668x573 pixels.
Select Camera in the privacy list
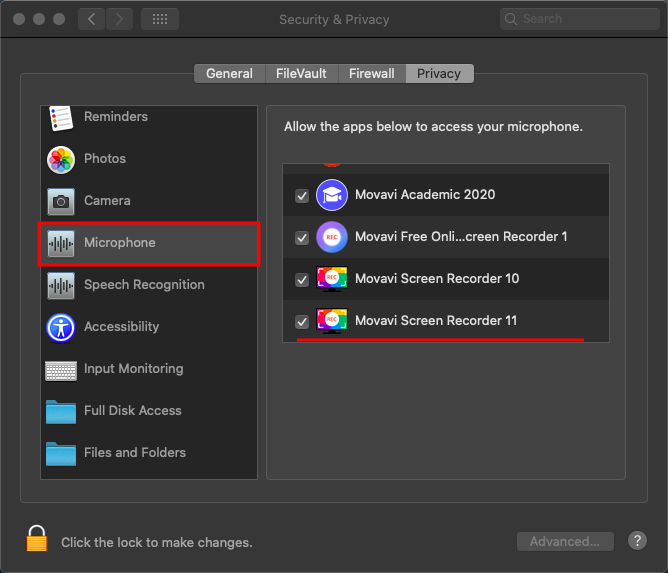coord(149,201)
